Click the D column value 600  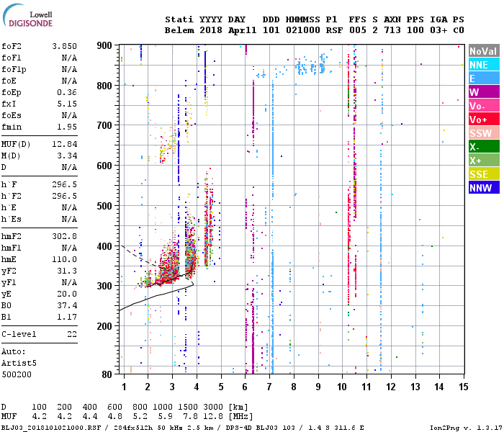point(114,407)
